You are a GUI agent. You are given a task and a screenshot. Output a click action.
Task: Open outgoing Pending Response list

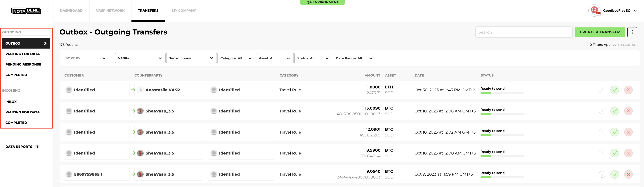point(23,64)
